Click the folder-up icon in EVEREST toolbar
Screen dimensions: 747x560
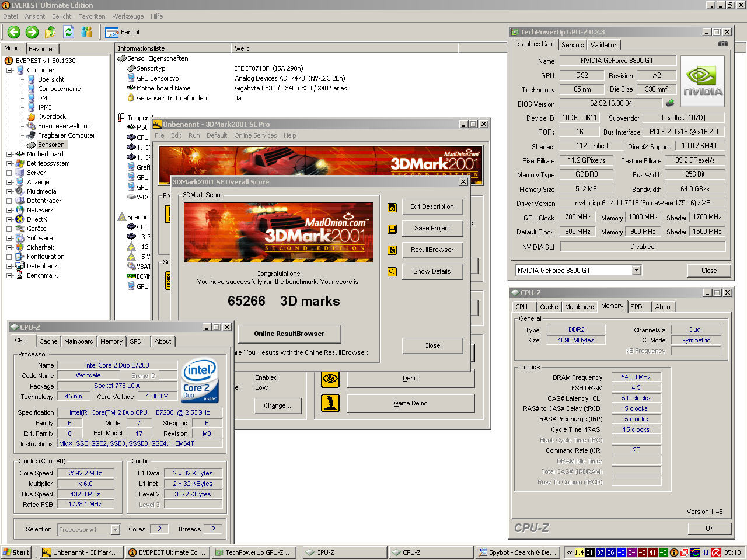click(x=50, y=32)
